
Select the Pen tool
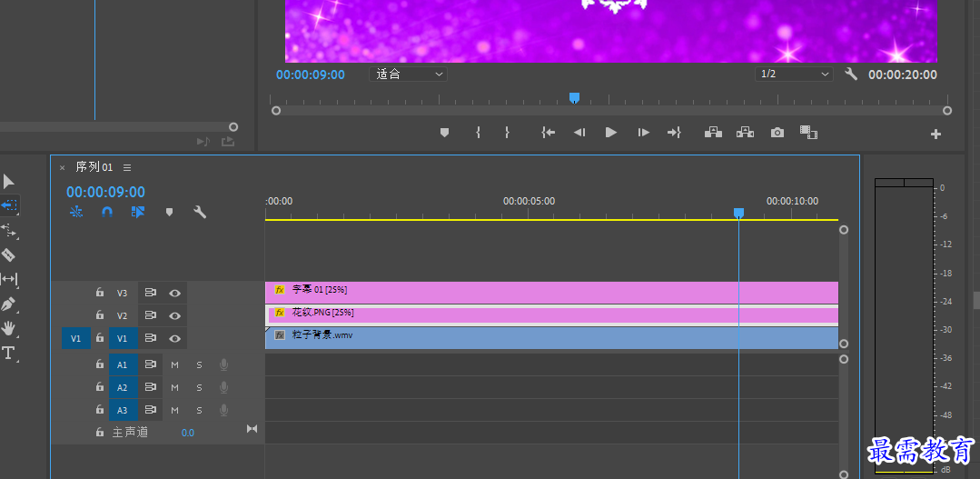(x=8, y=304)
